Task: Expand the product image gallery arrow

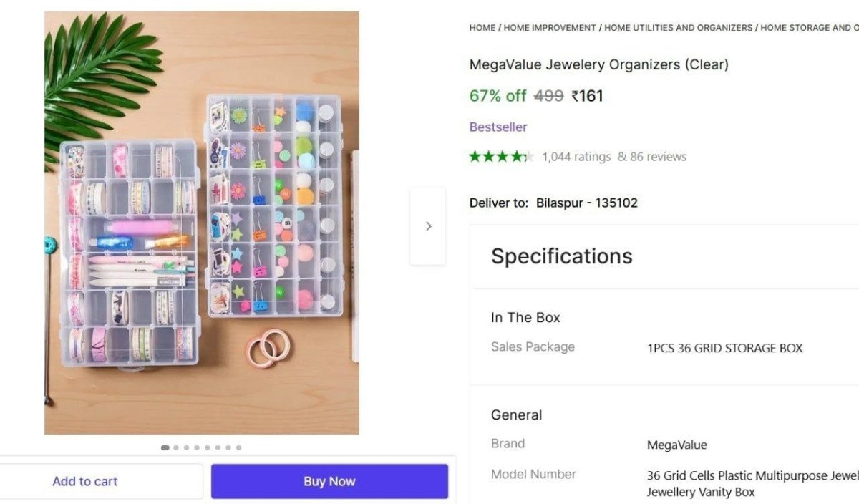Action: 428,226
